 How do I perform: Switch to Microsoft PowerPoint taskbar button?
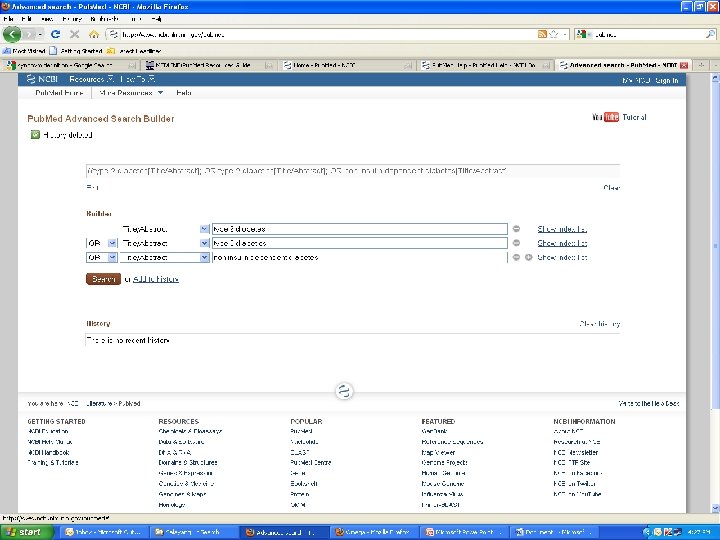464,532
